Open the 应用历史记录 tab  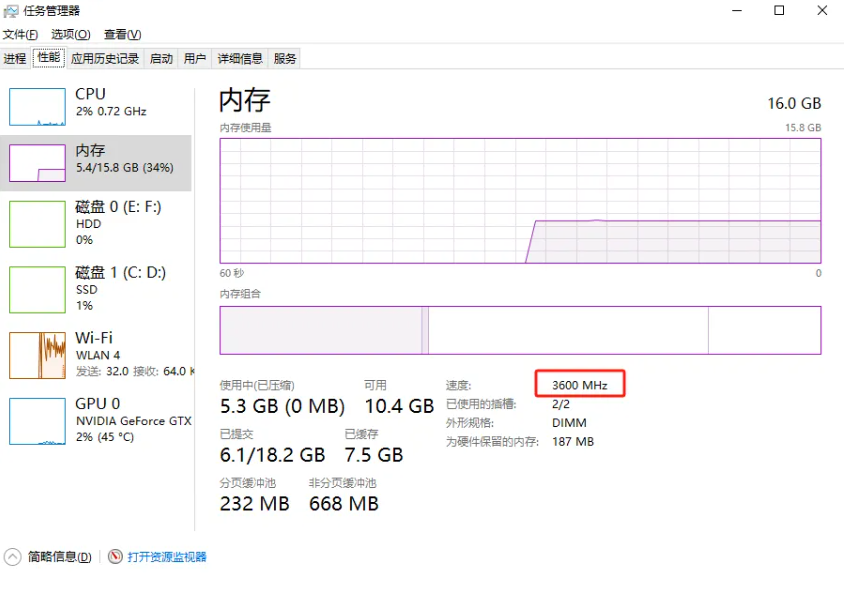tap(104, 57)
